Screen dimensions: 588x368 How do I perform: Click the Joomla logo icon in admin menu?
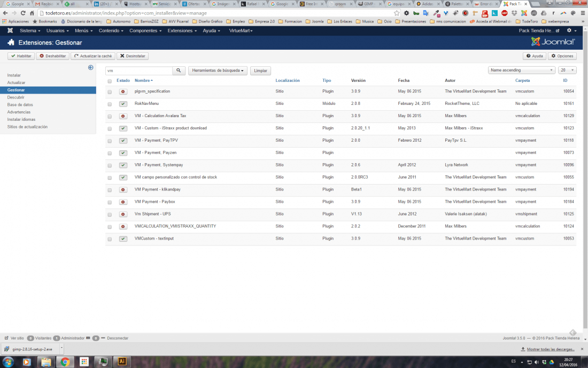pyautogui.click(x=10, y=30)
